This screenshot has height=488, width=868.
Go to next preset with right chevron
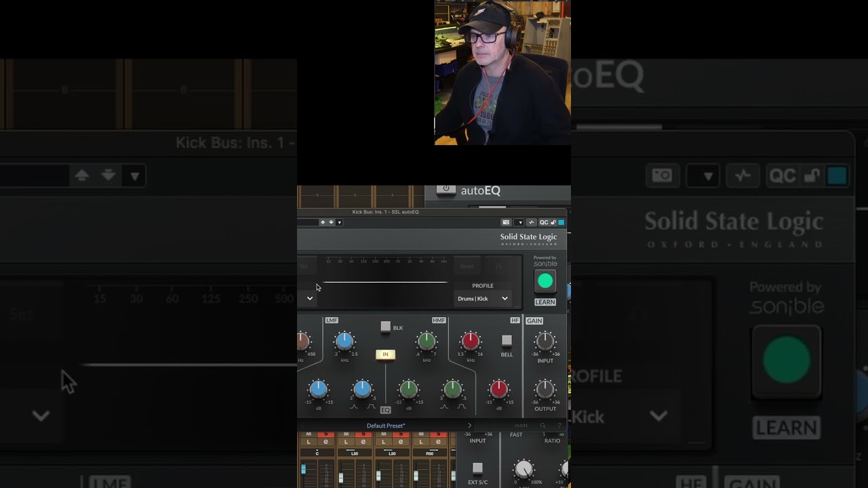click(469, 426)
